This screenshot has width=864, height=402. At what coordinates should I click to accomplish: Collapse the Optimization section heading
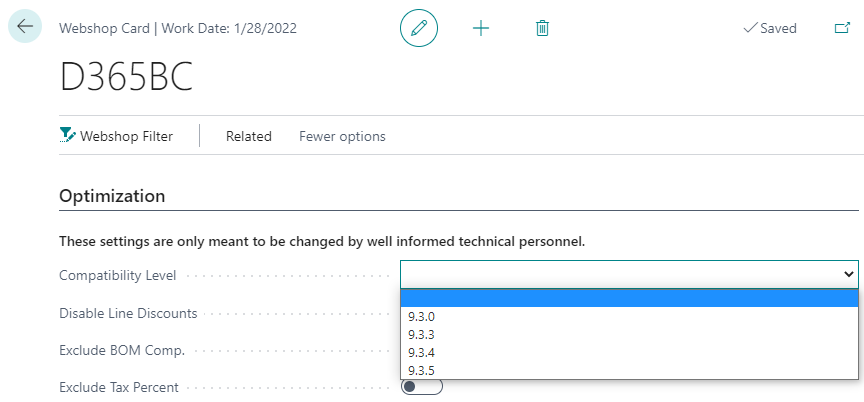112,196
